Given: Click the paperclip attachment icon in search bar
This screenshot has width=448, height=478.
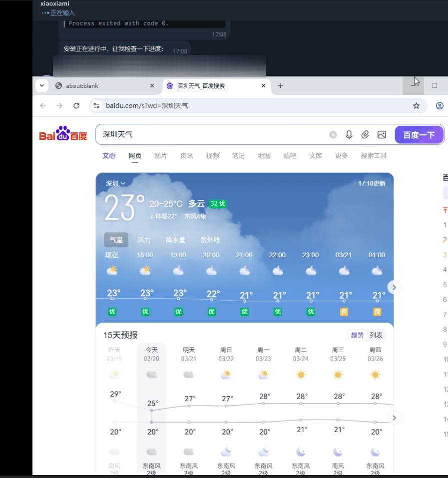Looking at the screenshot, I should [x=366, y=134].
